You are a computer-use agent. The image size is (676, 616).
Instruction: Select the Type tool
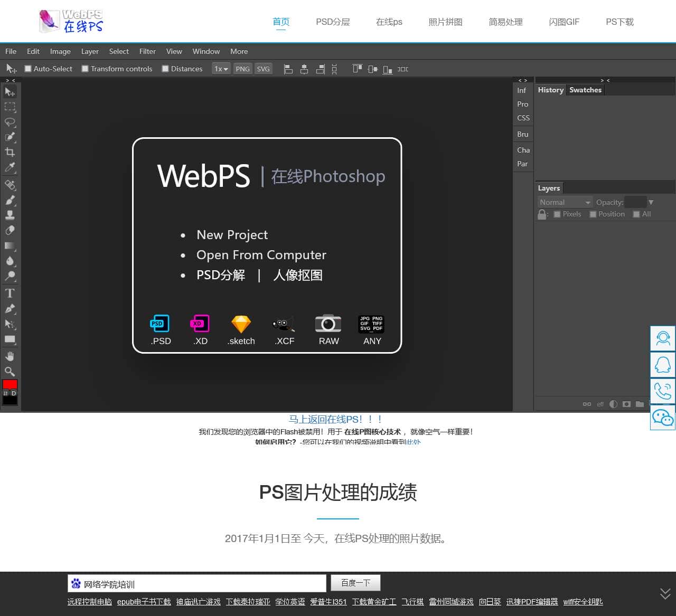click(x=10, y=293)
